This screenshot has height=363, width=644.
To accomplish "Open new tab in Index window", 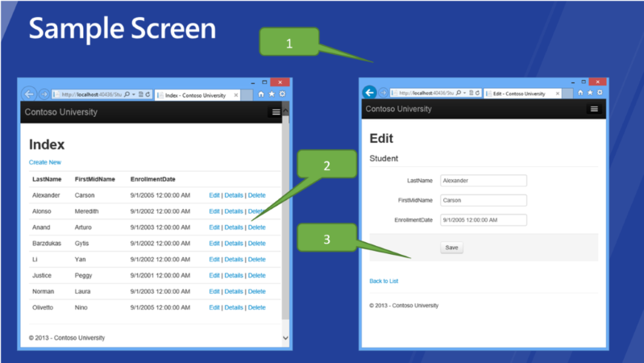I will (x=247, y=95).
